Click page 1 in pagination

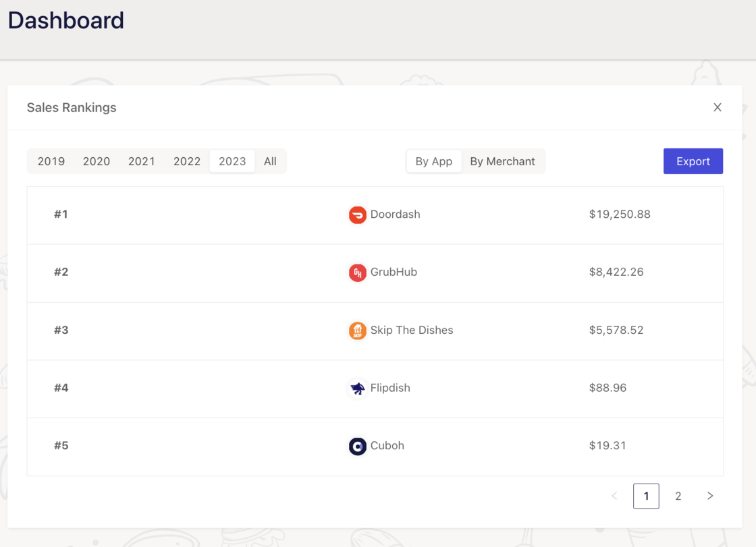coord(646,496)
